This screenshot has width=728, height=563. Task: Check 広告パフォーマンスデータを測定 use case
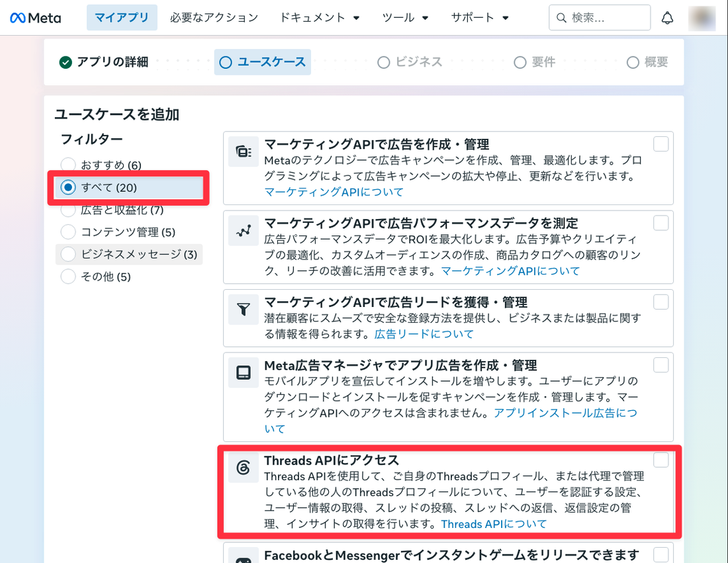pos(660,223)
